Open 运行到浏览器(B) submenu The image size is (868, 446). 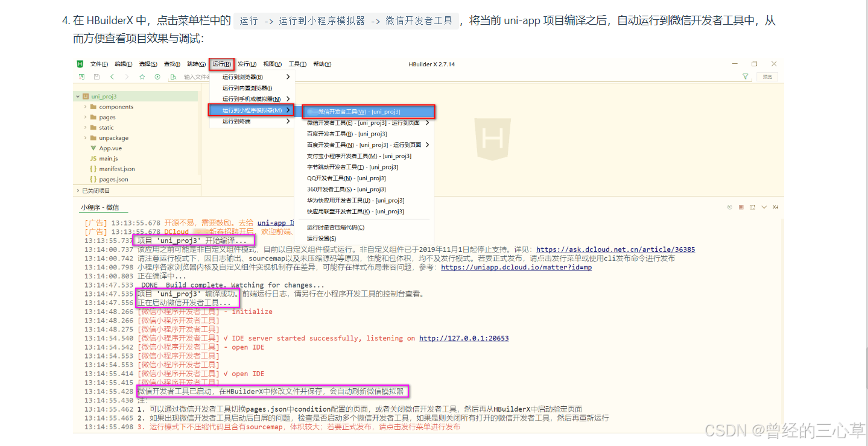tap(252, 77)
